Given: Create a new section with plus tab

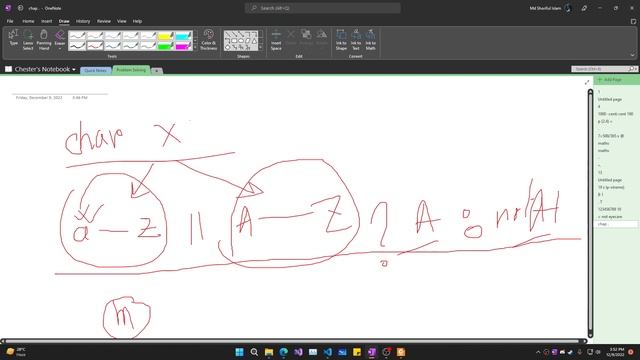Looking at the screenshot, I should pyautogui.click(x=156, y=71).
